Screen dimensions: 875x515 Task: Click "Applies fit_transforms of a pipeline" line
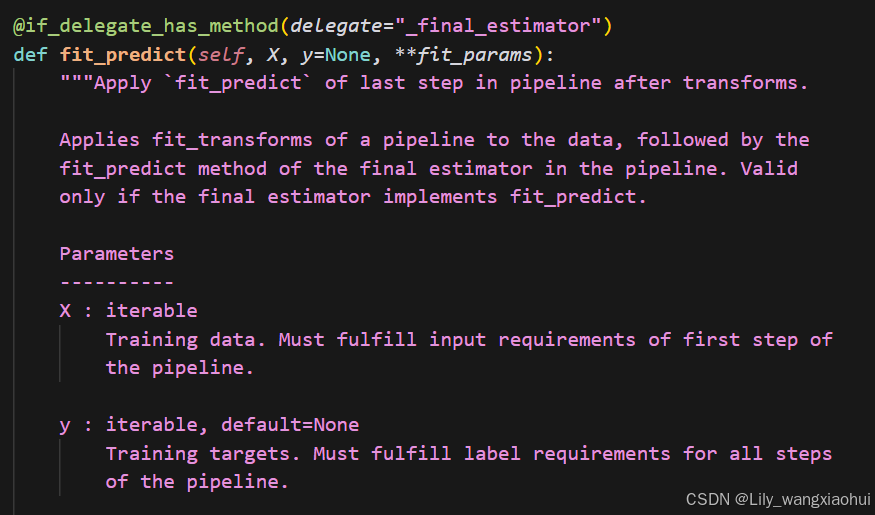(x=434, y=140)
